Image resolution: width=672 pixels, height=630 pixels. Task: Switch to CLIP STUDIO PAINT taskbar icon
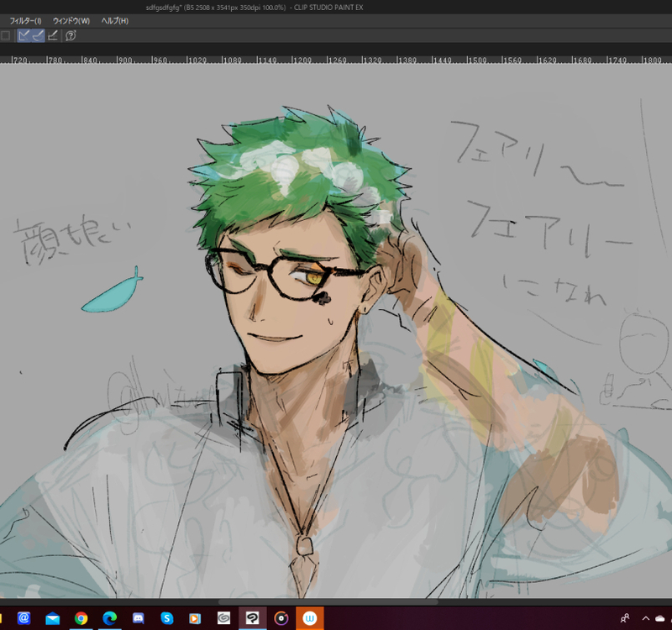coord(253,618)
